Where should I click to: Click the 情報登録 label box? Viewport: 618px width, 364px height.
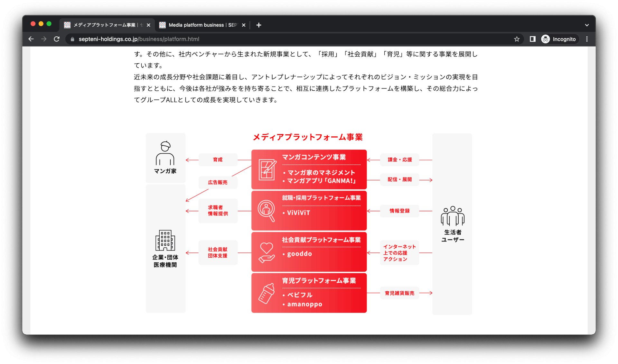(x=399, y=211)
